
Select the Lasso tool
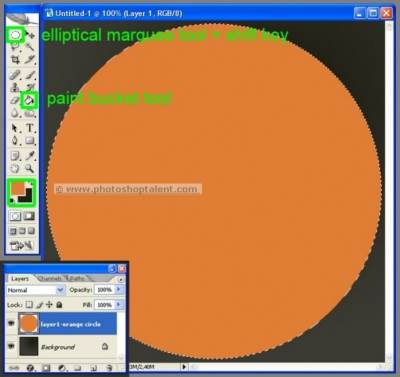click(x=15, y=47)
